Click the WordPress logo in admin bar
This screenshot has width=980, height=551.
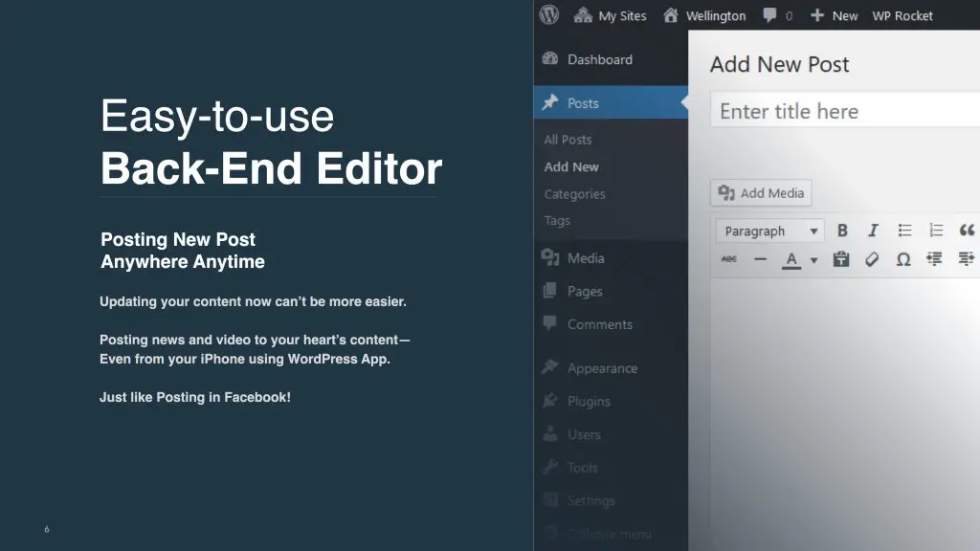(549, 15)
